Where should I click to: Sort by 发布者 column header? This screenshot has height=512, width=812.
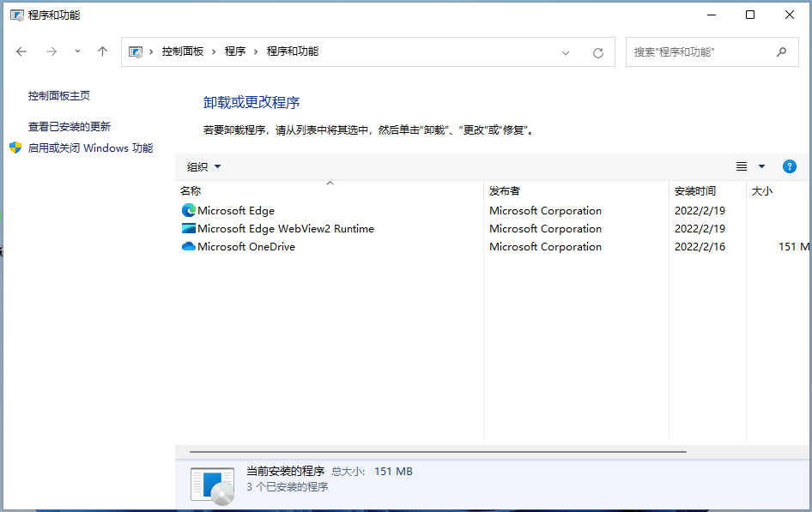(x=576, y=191)
